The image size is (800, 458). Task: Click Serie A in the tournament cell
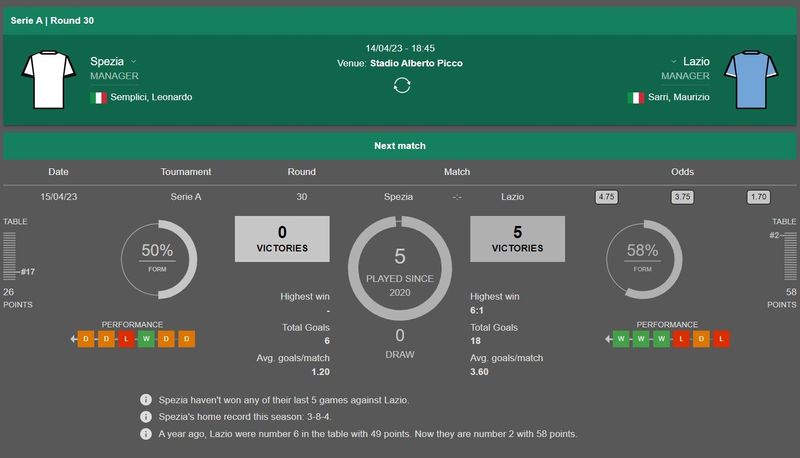186,197
